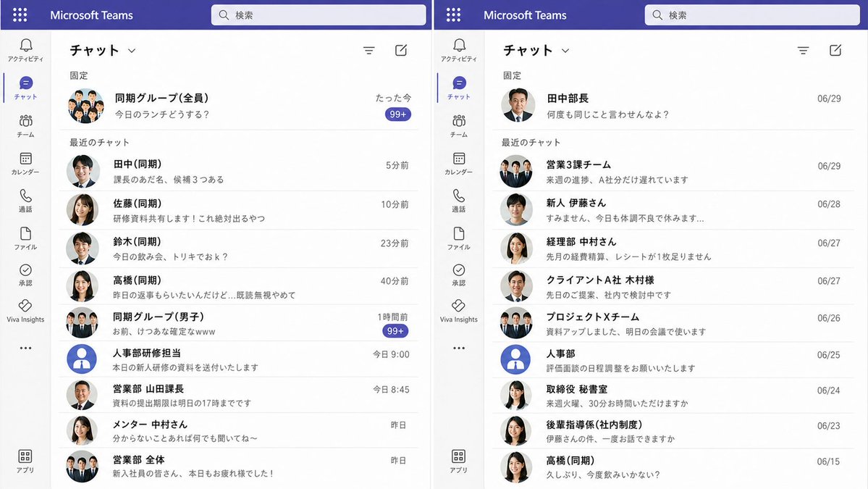Click 99+ unread badge on 同期グループ(男子)
This screenshot has width=868, height=489.
(x=395, y=331)
